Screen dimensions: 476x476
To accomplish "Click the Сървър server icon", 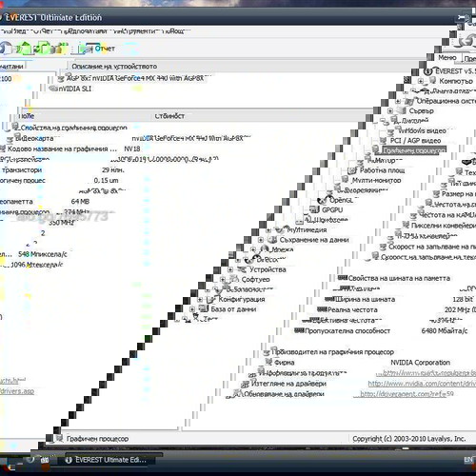I will pyautogui.click(x=402, y=110).
